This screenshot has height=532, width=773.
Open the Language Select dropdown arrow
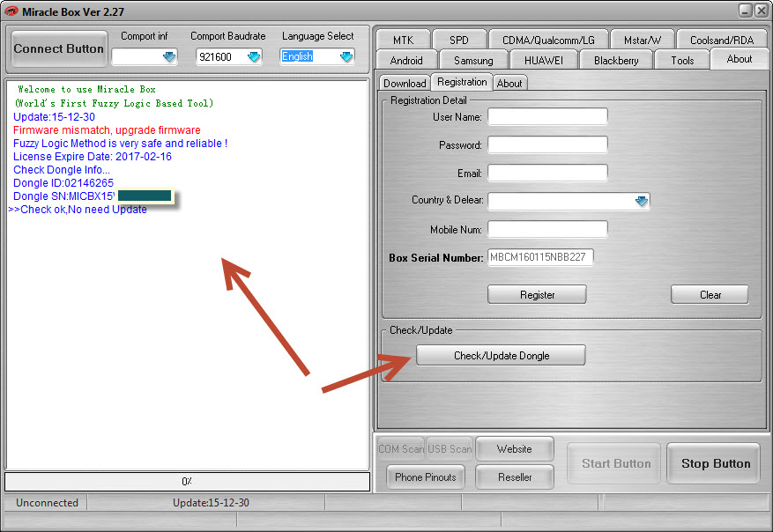tap(346, 56)
